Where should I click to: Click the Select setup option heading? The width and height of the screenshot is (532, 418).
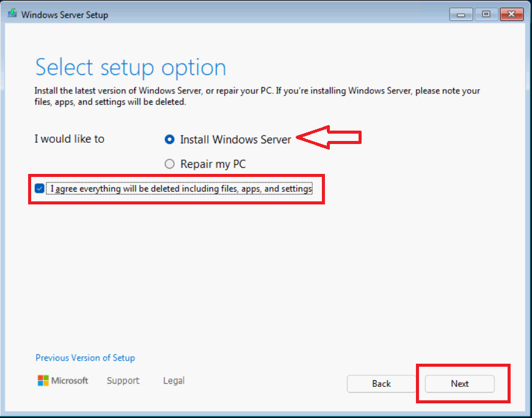[x=131, y=67]
